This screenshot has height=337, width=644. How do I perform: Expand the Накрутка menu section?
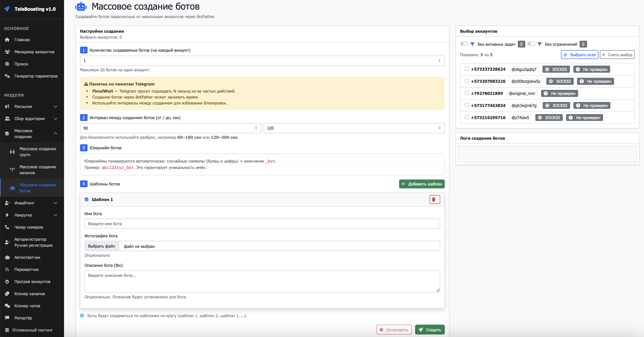(56, 215)
